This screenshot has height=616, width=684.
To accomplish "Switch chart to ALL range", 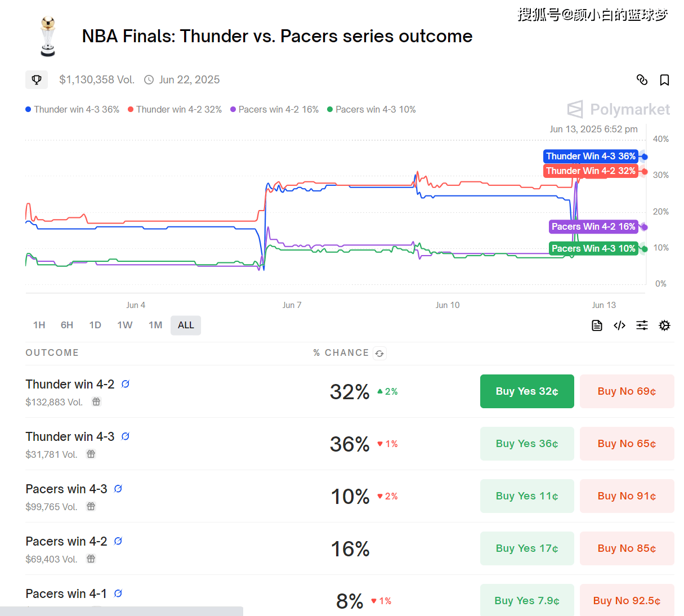I will coord(186,325).
